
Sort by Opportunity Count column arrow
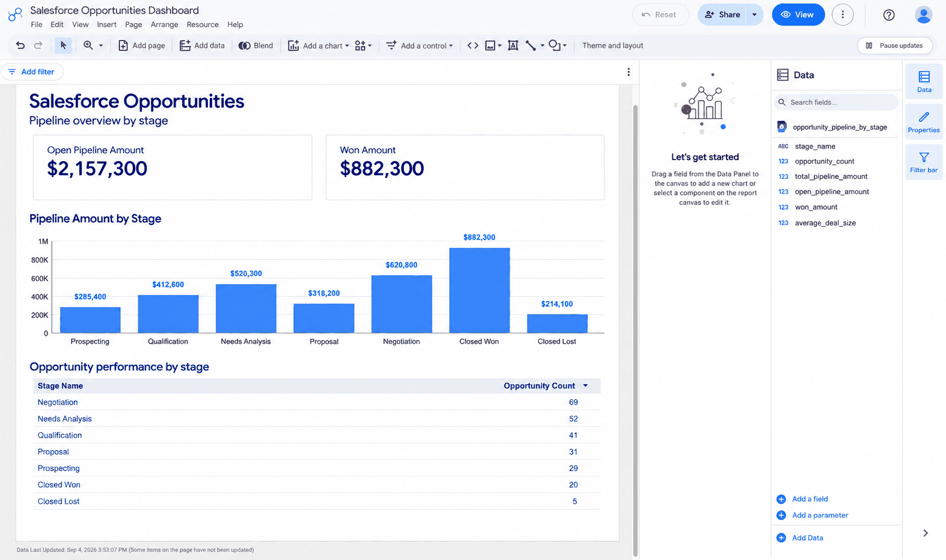click(x=585, y=386)
